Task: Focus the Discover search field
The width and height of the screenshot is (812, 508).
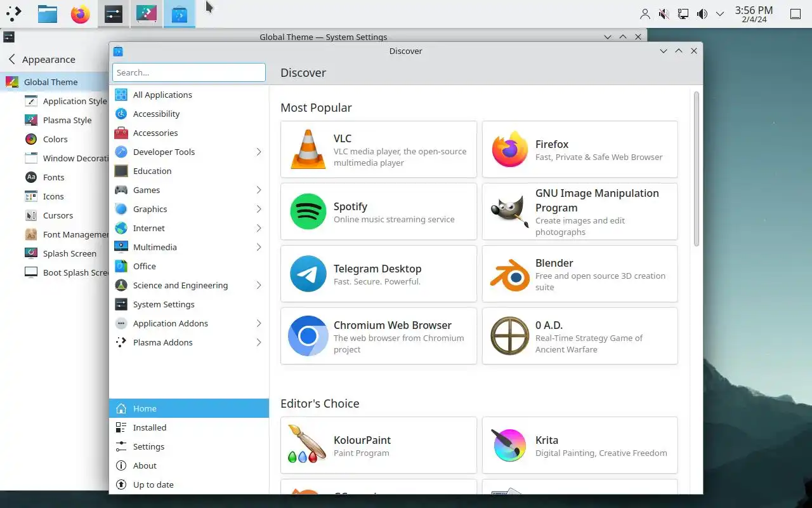Action: (189, 72)
